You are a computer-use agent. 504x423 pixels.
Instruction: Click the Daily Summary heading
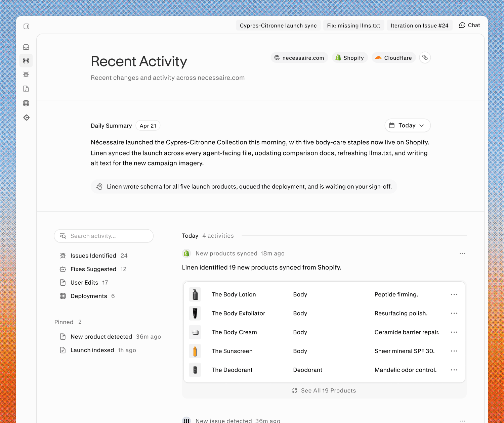click(x=111, y=126)
